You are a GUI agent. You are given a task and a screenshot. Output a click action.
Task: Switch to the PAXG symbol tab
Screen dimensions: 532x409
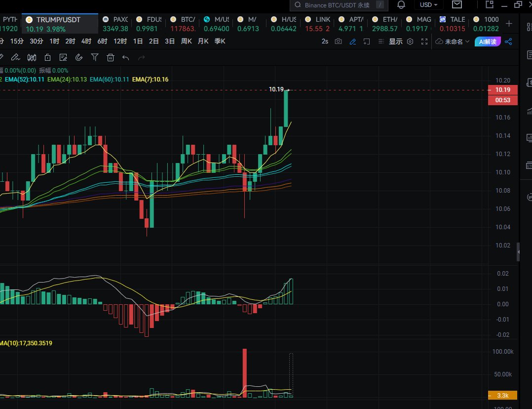point(115,24)
